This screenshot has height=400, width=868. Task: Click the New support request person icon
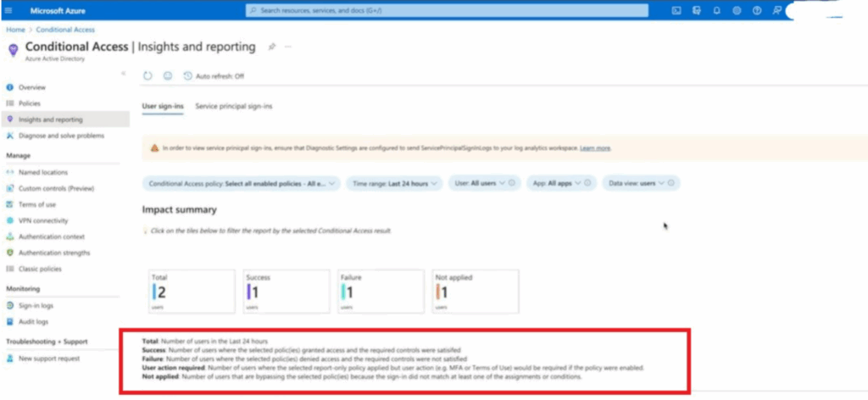[9, 358]
